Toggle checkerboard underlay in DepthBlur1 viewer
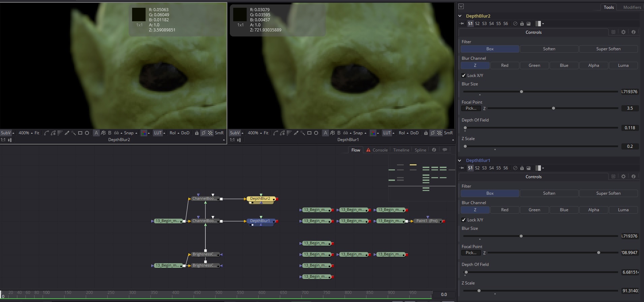 439,133
